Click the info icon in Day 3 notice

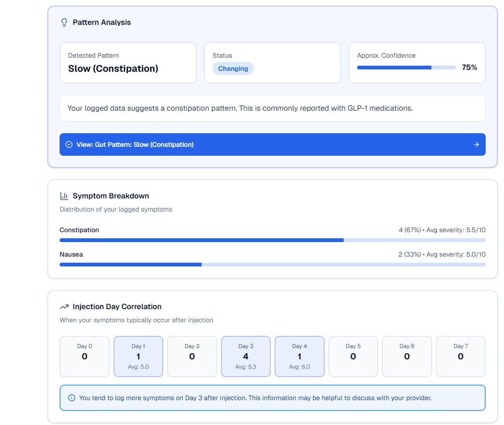coord(72,398)
